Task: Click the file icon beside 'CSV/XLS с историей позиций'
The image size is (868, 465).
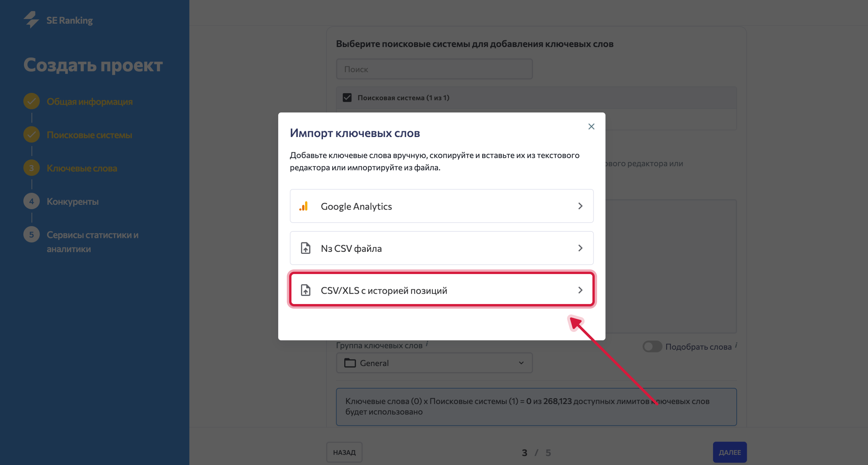Action: (x=305, y=290)
